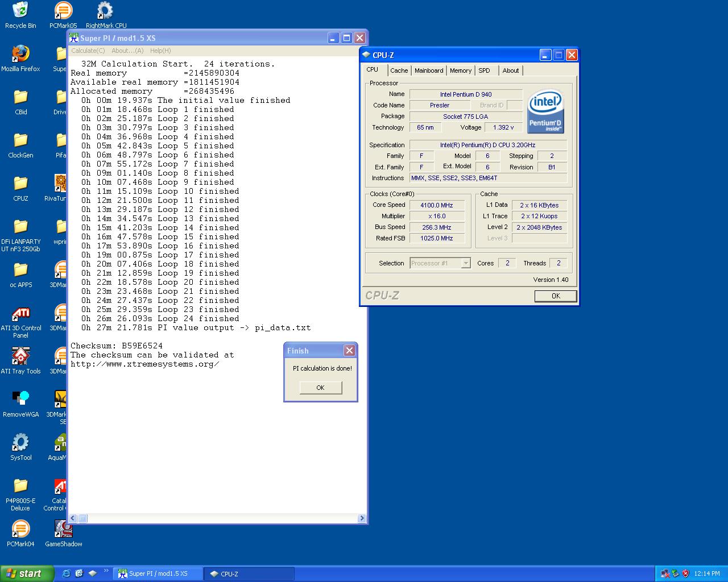Launch ATI Tray Tools shortcut
The height and width of the screenshot is (582, 728).
tap(20, 360)
